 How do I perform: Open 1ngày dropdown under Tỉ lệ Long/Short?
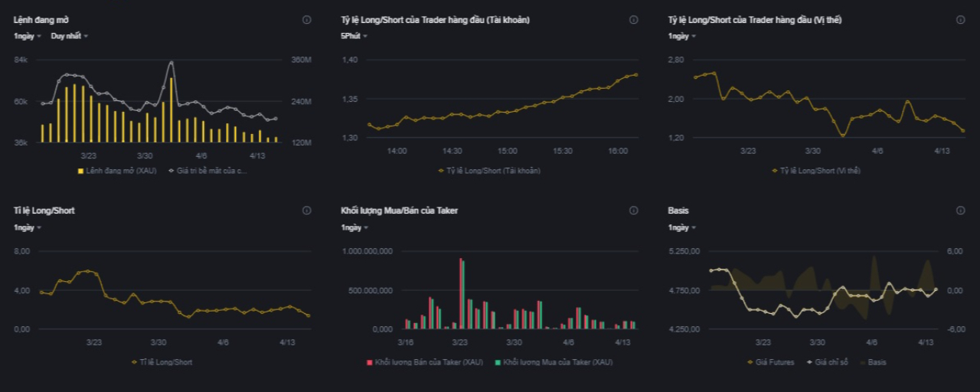(27, 227)
